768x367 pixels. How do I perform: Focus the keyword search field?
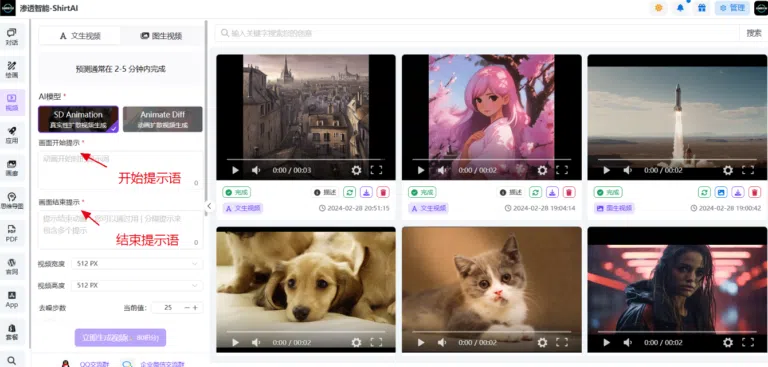pos(478,33)
